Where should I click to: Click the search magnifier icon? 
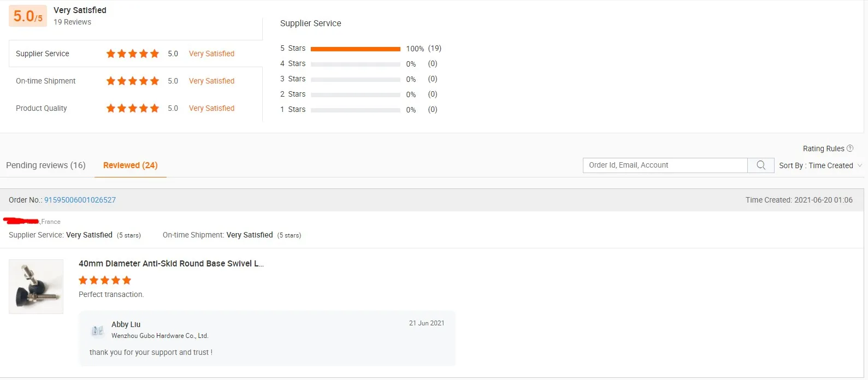(760, 165)
